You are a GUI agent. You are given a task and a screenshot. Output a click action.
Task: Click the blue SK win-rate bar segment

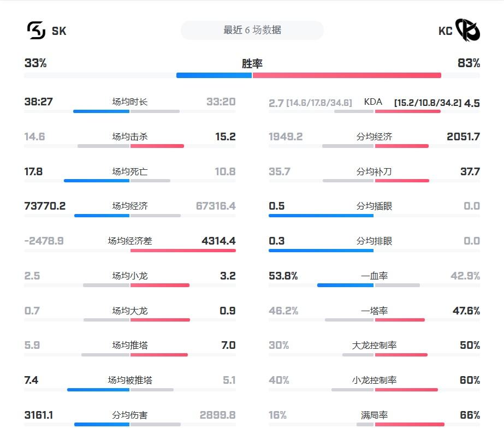tap(214, 75)
